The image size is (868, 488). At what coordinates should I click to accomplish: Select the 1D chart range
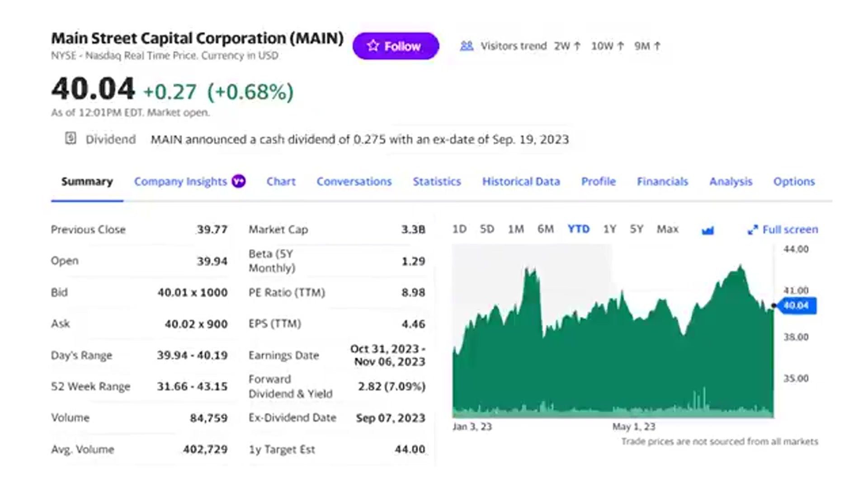459,229
